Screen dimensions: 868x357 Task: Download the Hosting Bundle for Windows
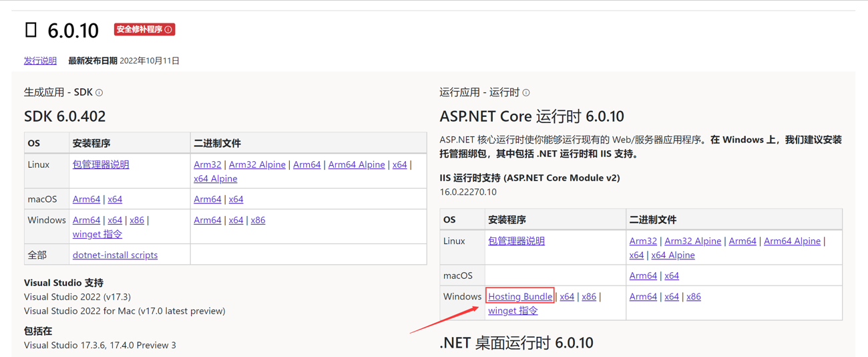(519, 296)
